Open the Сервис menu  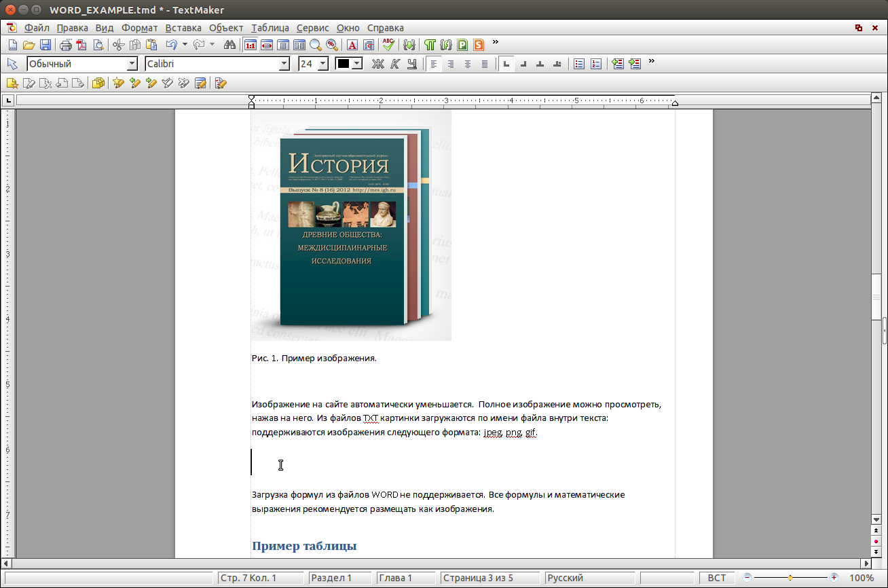pos(313,28)
